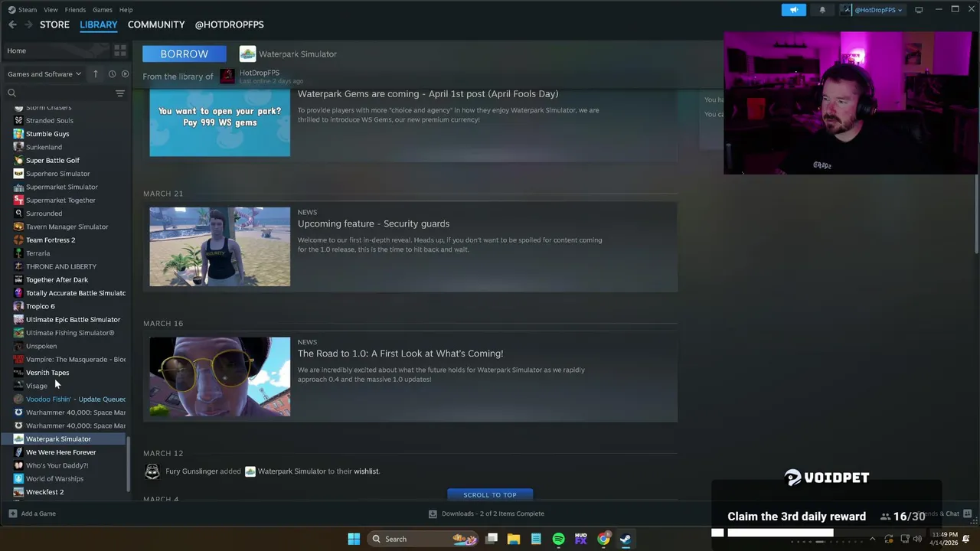Open Chrome from taskbar
This screenshot has height=551, width=980.
[x=603, y=539]
